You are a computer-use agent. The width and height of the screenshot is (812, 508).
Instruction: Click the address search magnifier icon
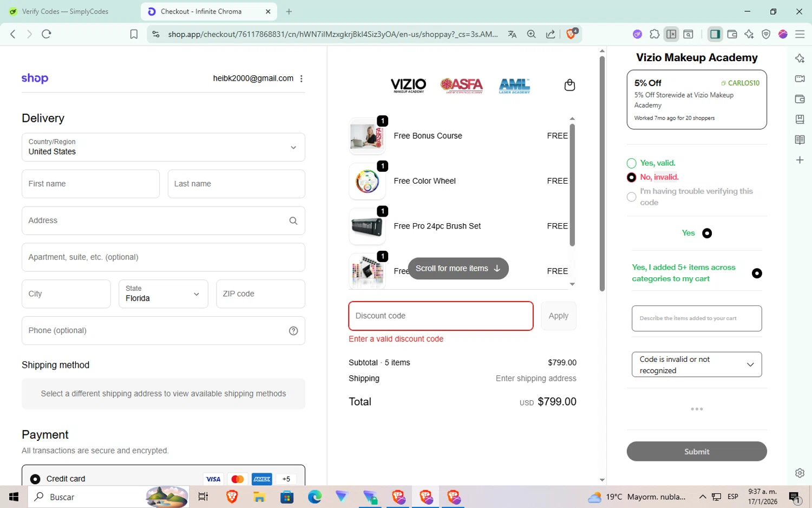293,220
